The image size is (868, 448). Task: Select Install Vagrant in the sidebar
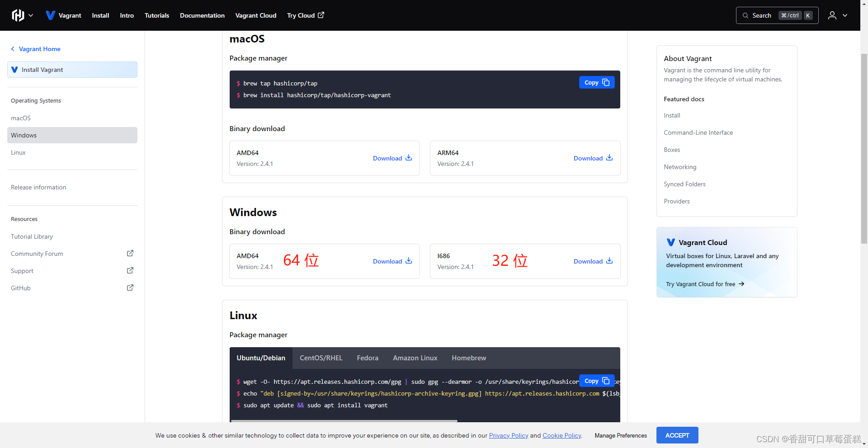pyautogui.click(x=72, y=70)
